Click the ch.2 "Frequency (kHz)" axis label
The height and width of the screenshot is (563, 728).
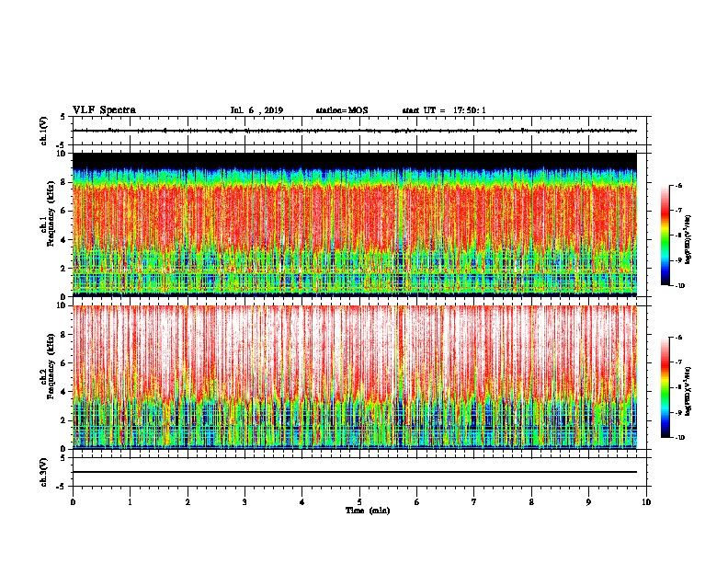pyautogui.click(x=51, y=366)
